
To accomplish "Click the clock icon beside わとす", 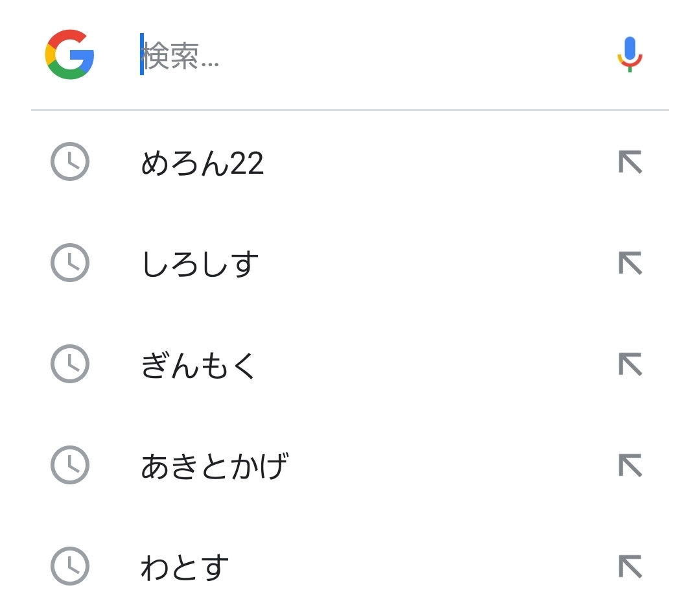I will [x=69, y=566].
